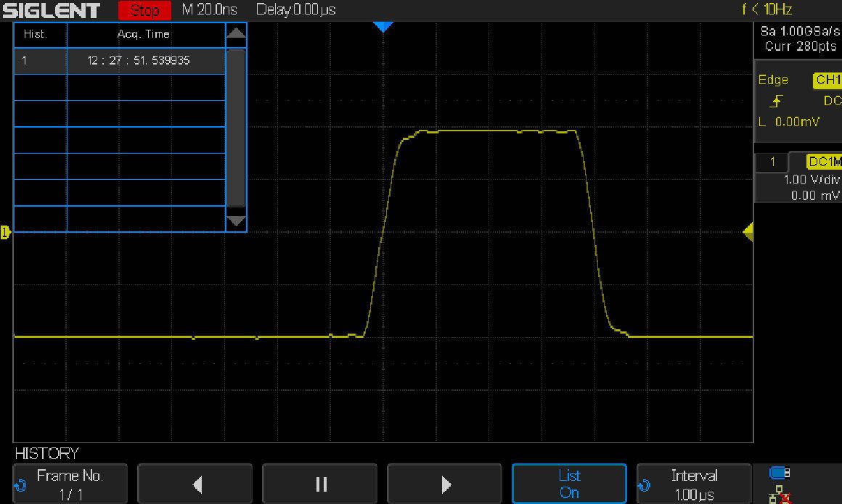This screenshot has height=504, width=842.
Task: Open the Edge trigger type setting
Action: coord(774,80)
